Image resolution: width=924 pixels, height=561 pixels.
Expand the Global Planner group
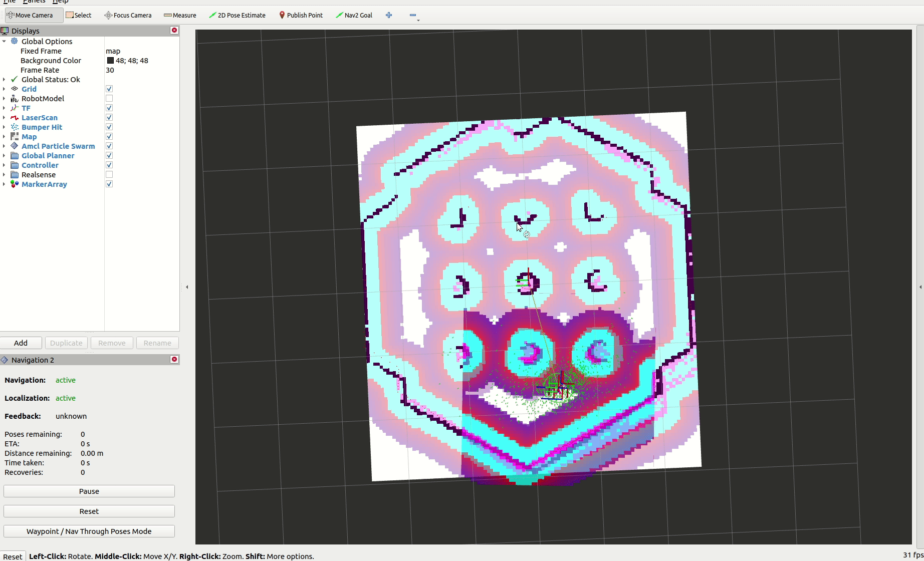[x=4, y=155]
